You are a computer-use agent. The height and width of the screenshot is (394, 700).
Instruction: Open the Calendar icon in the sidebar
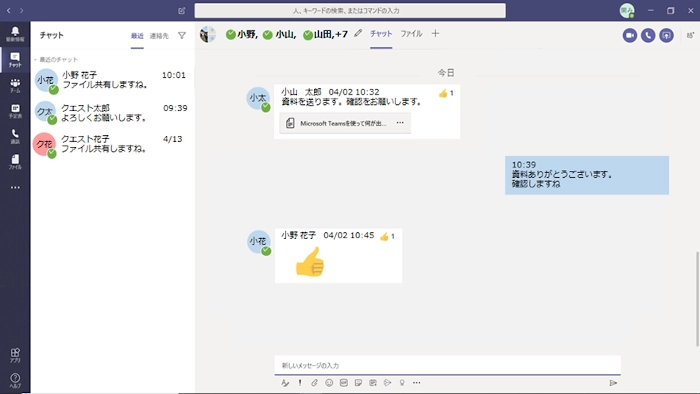point(15,111)
